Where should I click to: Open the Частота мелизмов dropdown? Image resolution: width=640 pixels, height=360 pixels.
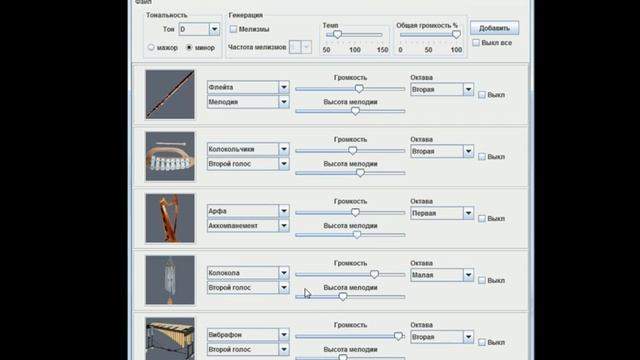(300, 47)
